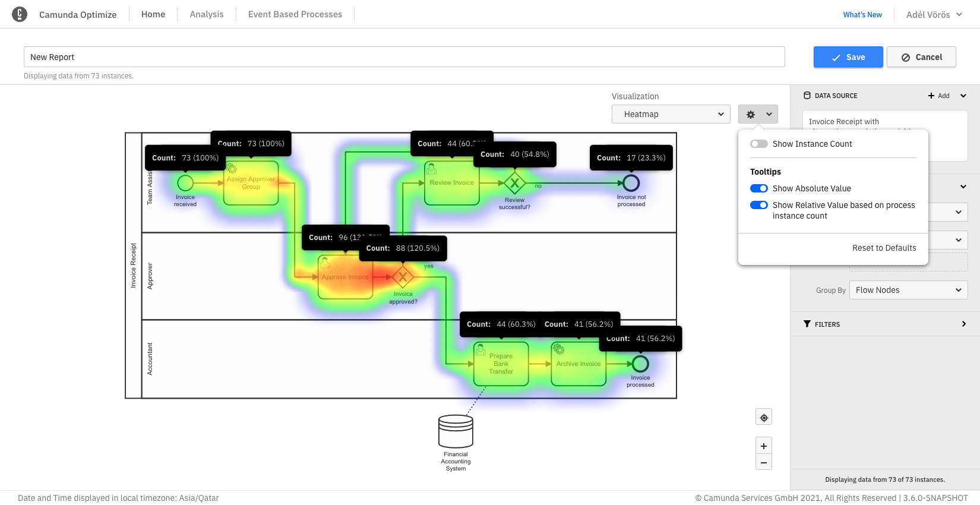
Task: Turn off Show Relative Value toggle
Action: click(758, 205)
